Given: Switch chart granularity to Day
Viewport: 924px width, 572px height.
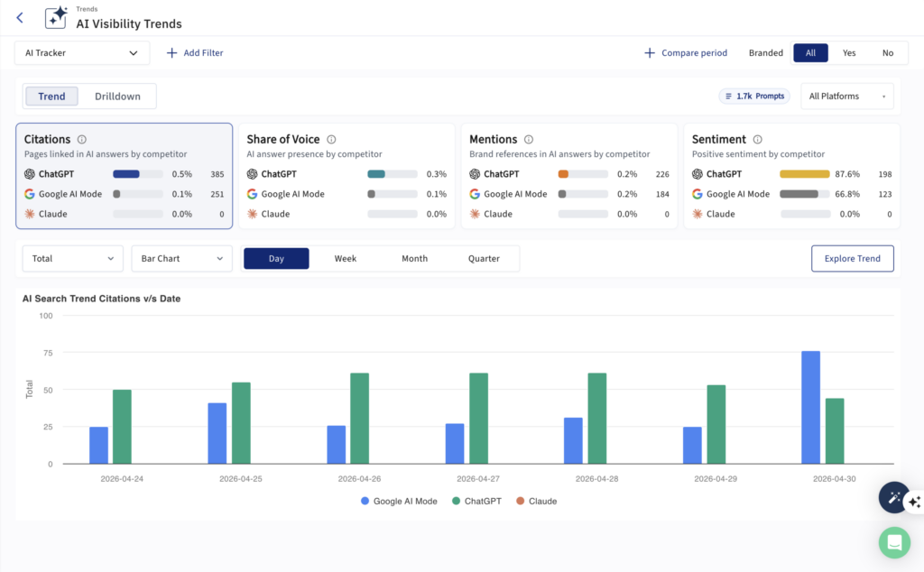Looking at the screenshot, I should [x=276, y=259].
